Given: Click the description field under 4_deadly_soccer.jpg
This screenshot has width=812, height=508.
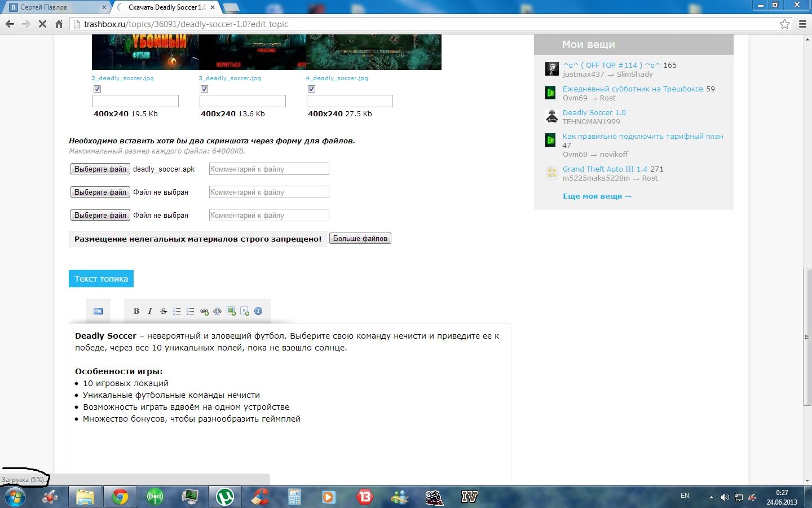Looking at the screenshot, I should pos(350,101).
